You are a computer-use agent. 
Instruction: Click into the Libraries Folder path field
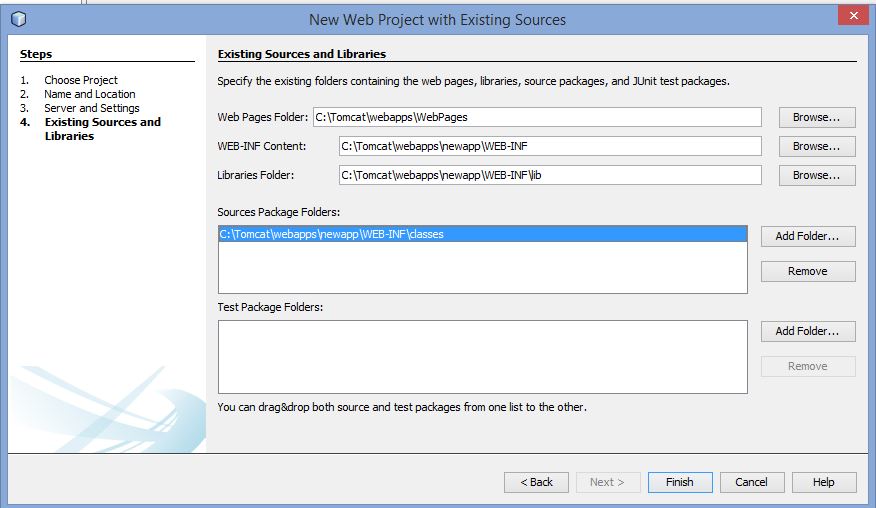click(x=550, y=175)
